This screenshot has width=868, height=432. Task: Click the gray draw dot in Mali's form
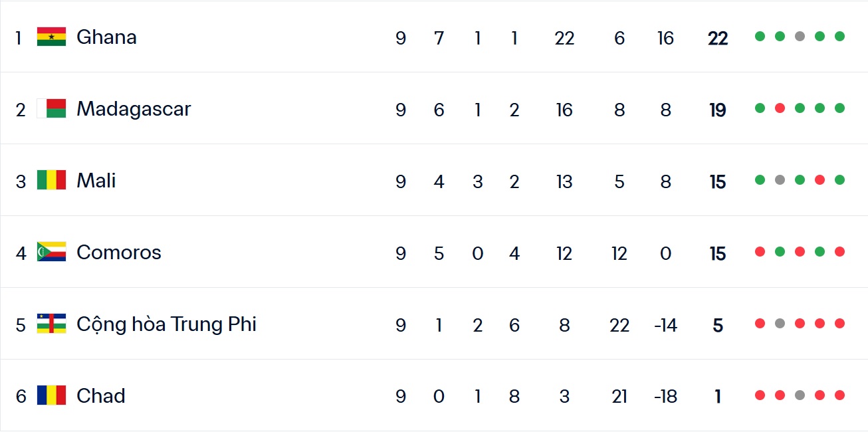(x=780, y=180)
